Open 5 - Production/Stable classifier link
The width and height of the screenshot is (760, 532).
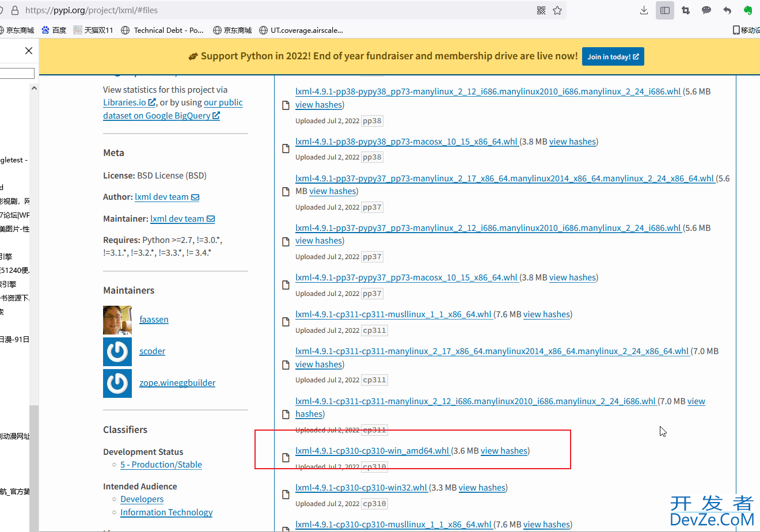tap(161, 465)
